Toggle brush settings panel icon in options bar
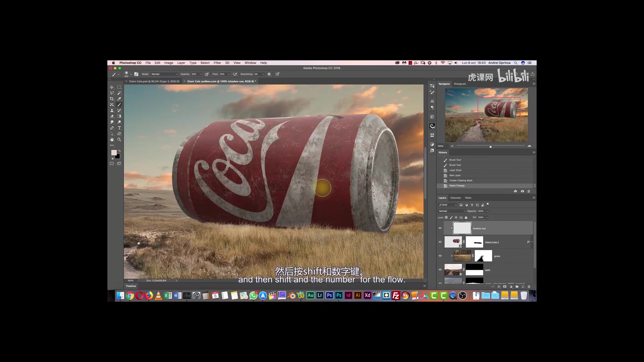The width and height of the screenshot is (644, 362). point(136,74)
